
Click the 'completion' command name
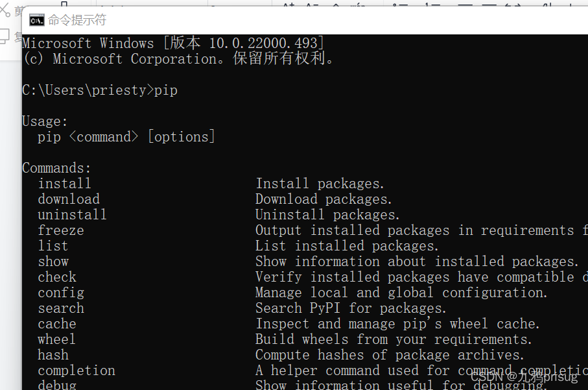pyautogui.click(x=76, y=371)
